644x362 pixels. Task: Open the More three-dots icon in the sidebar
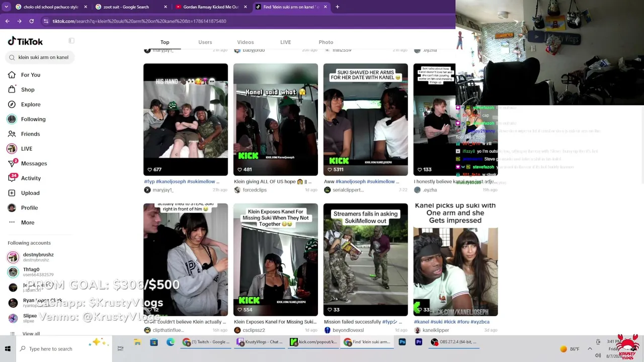click(12, 223)
